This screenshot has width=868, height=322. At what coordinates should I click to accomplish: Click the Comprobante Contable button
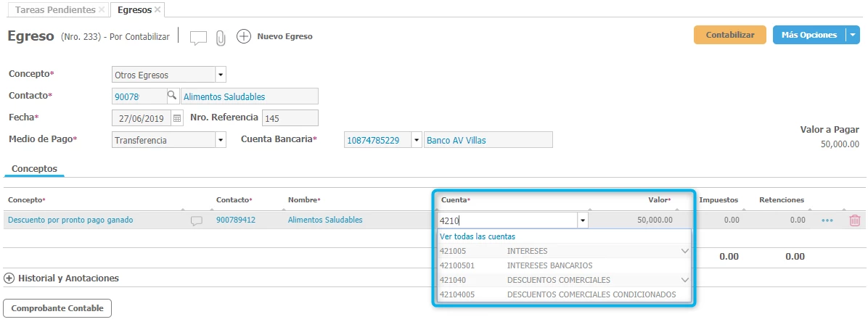[x=57, y=308]
